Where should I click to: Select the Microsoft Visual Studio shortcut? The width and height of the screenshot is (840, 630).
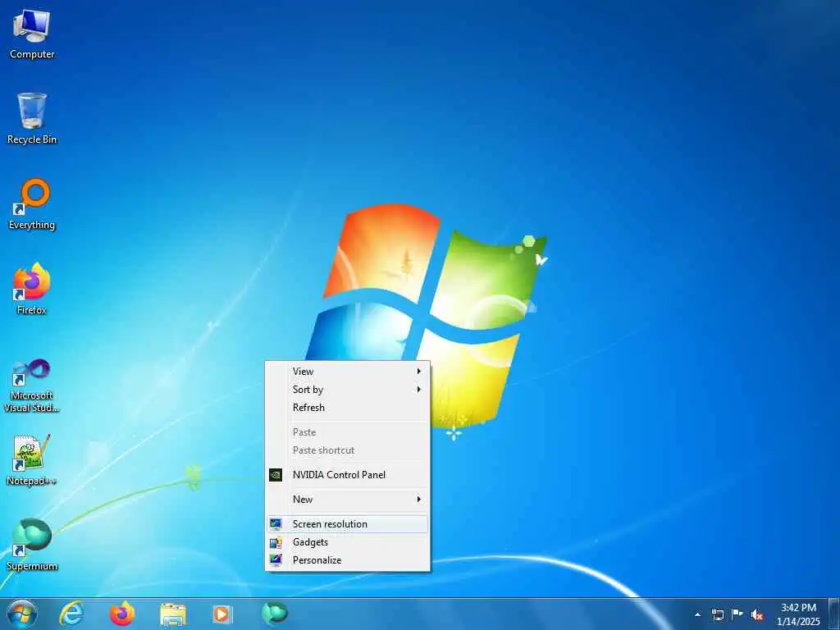pyautogui.click(x=32, y=386)
